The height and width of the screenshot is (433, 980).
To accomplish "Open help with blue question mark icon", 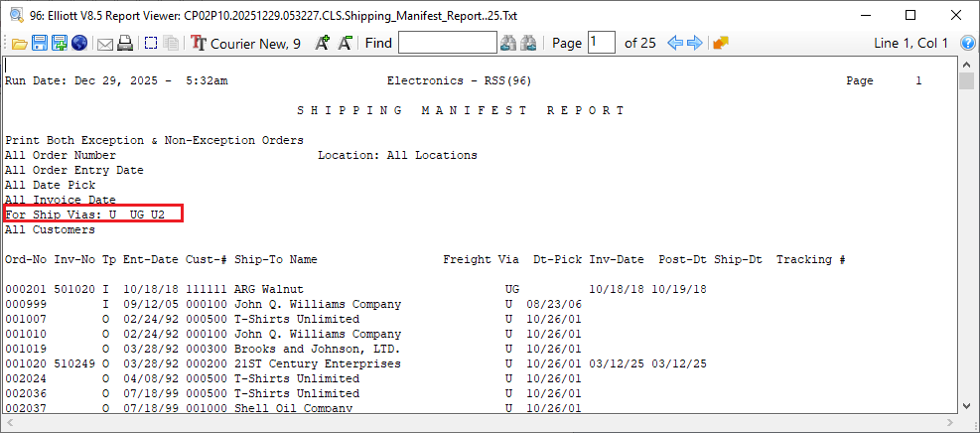I will coord(964,43).
